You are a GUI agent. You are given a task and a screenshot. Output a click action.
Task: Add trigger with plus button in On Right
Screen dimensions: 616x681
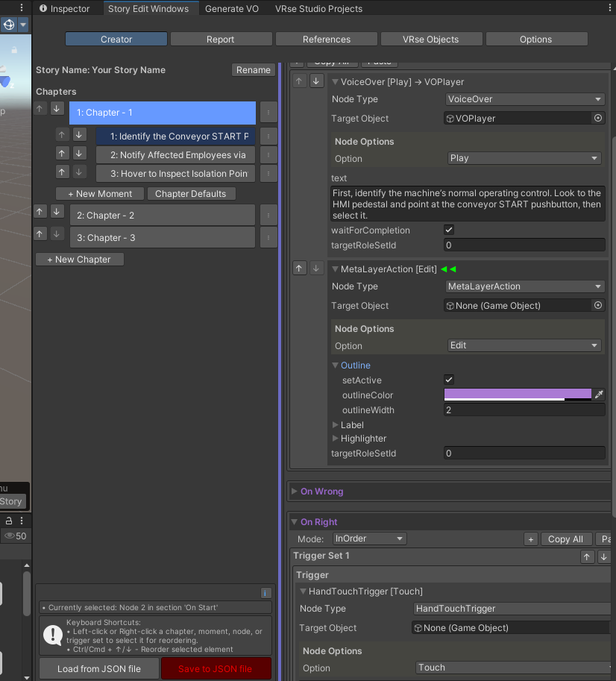click(x=530, y=539)
